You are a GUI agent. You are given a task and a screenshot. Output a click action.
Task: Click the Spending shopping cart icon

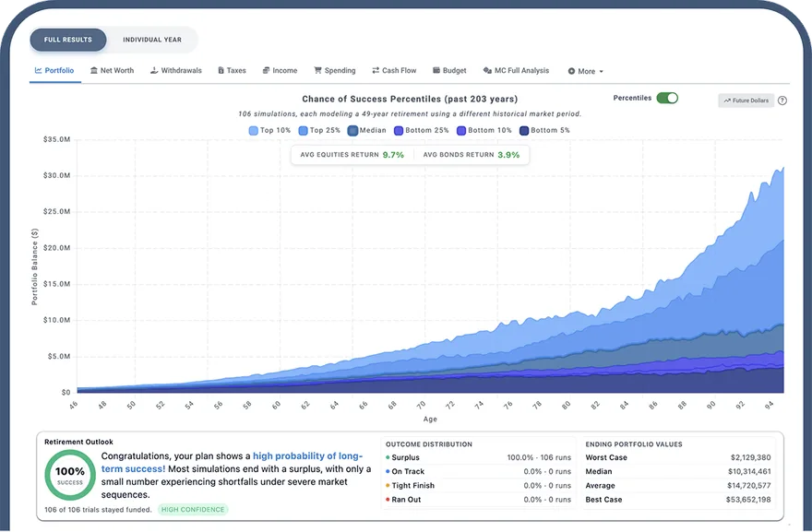pos(318,70)
